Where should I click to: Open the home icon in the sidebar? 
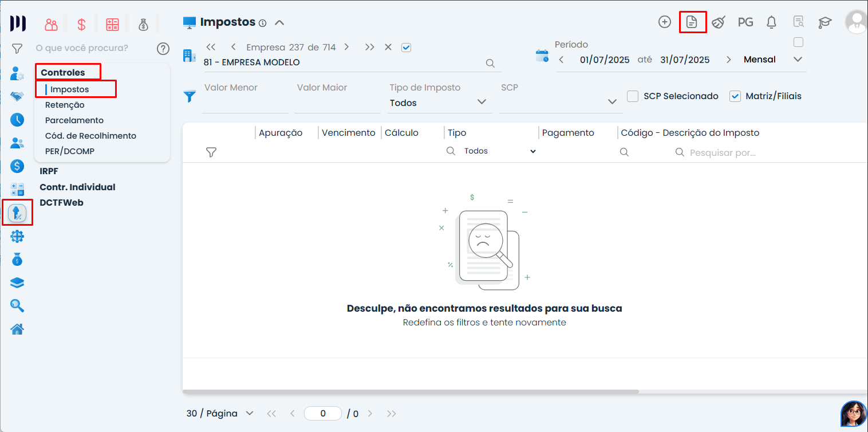17,329
